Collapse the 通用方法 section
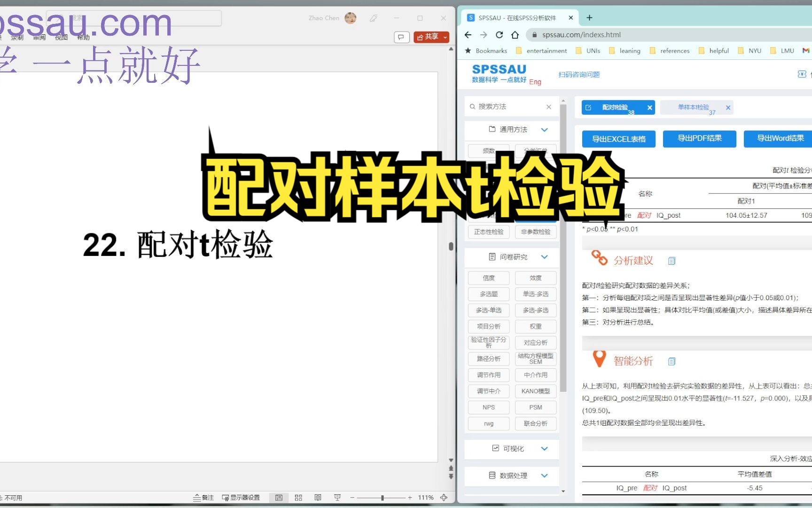The width and height of the screenshot is (812, 508). [x=545, y=129]
